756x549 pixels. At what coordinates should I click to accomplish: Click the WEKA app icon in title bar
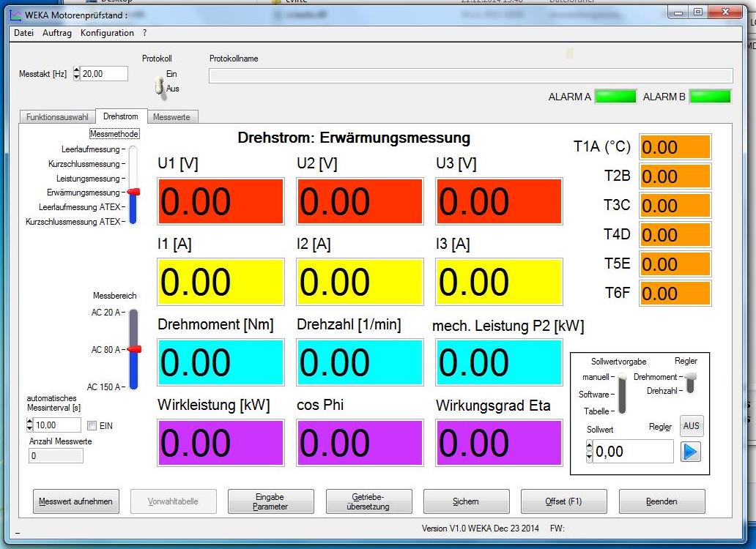[15, 15]
